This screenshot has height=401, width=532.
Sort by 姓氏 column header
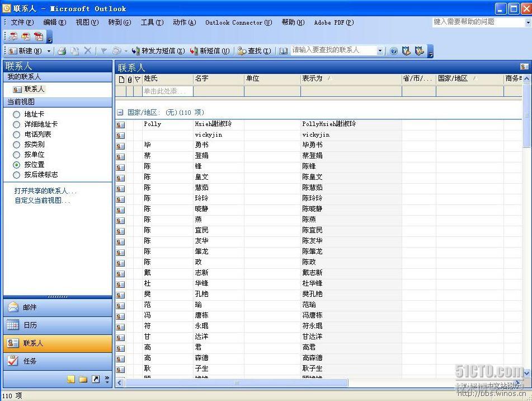pos(168,79)
